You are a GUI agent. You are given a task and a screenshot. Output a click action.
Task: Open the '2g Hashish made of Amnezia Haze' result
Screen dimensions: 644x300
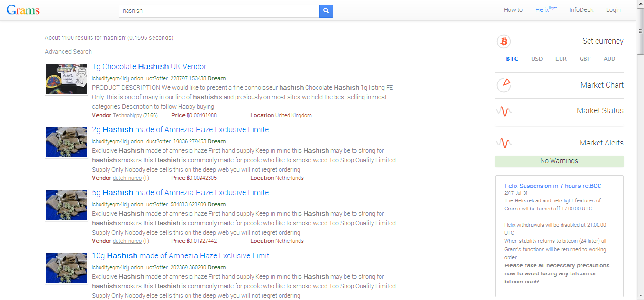tap(180, 130)
